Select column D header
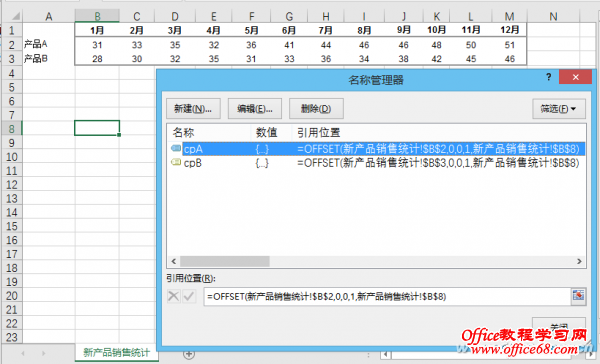The width and height of the screenshot is (600, 364). tap(175, 16)
